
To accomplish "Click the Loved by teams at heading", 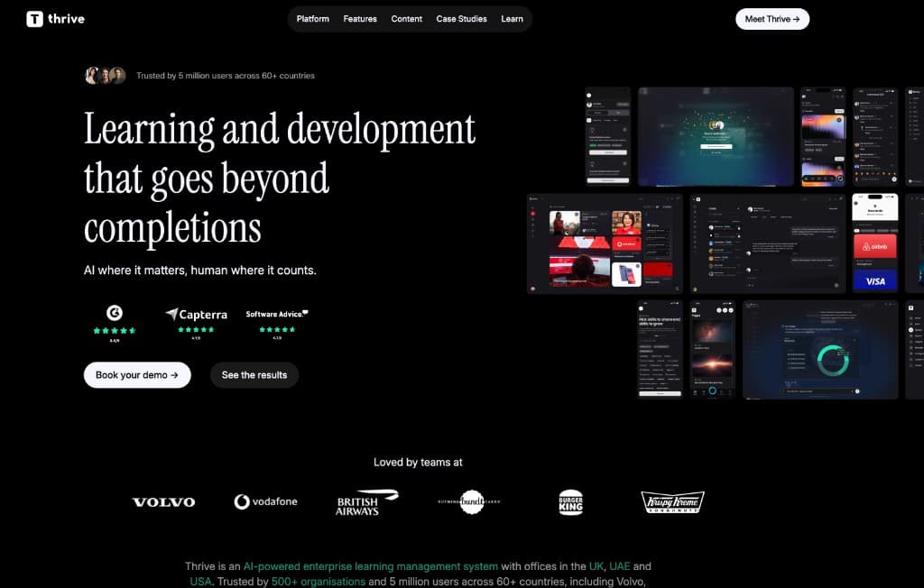I will [418, 463].
